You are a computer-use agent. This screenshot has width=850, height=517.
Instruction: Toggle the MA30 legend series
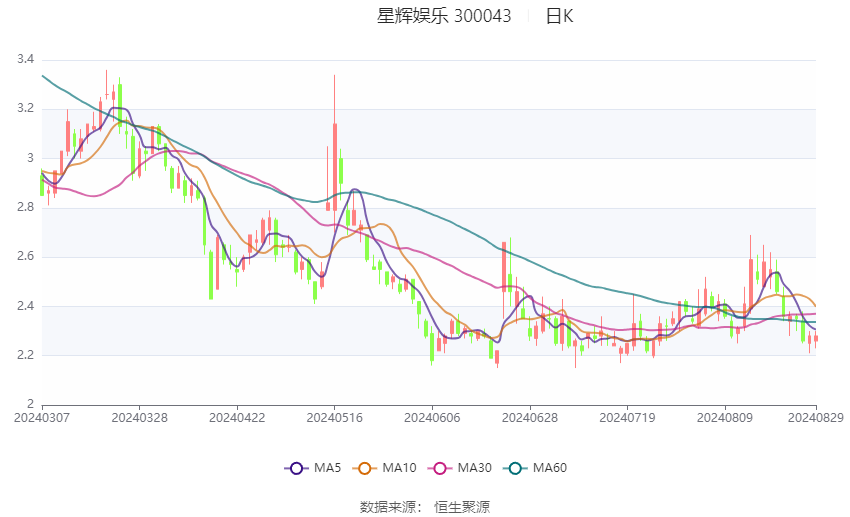coord(460,468)
